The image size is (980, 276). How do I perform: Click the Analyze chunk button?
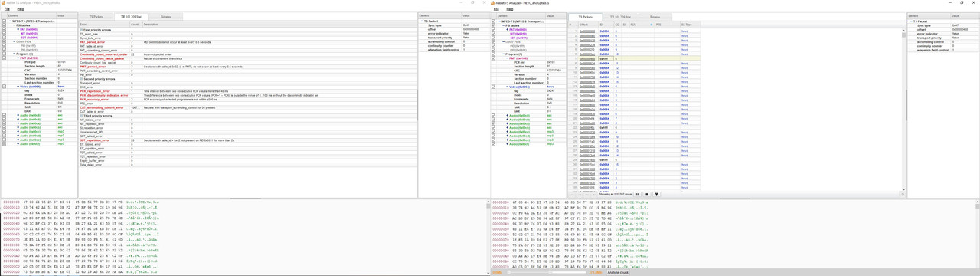tap(618, 272)
